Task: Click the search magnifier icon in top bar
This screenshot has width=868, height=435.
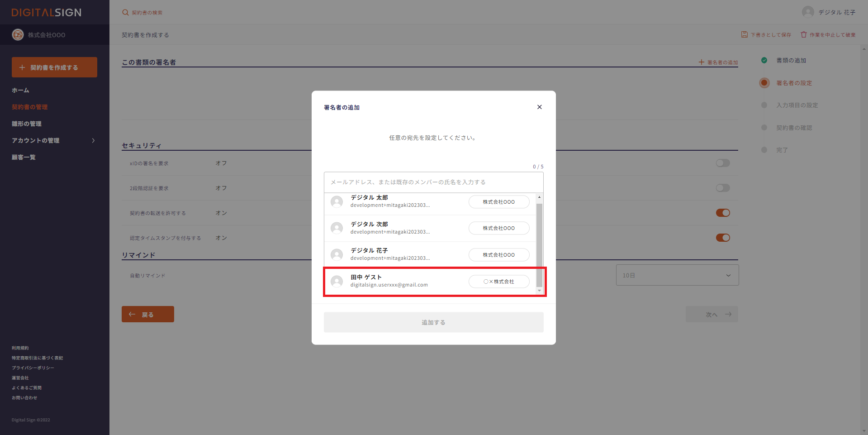Action: tap(125, 13)
